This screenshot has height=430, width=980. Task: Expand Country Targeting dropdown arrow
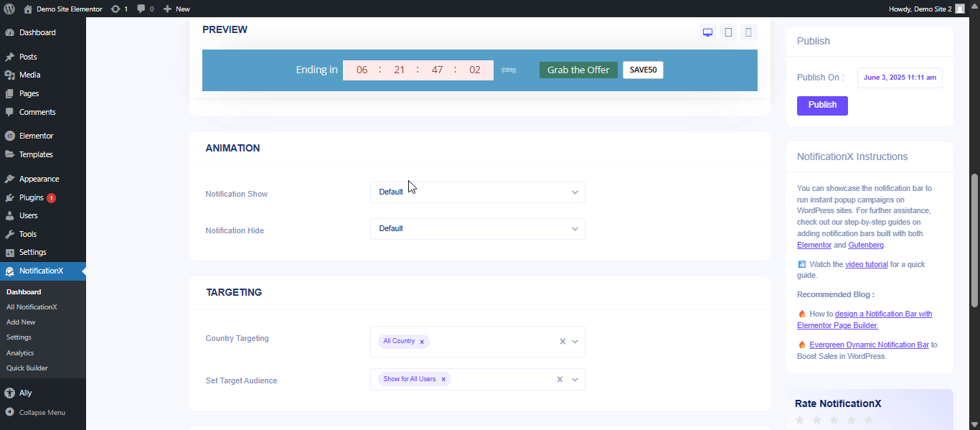(x=575, y=342)
